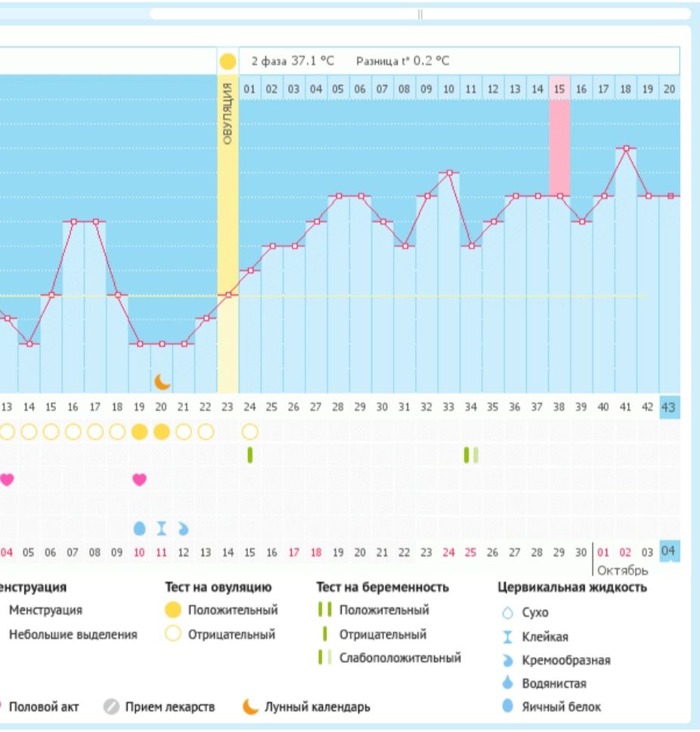Click the creamy fluid icon on day 21
This screenshot has width=700, height=732.
coord(183,529)
